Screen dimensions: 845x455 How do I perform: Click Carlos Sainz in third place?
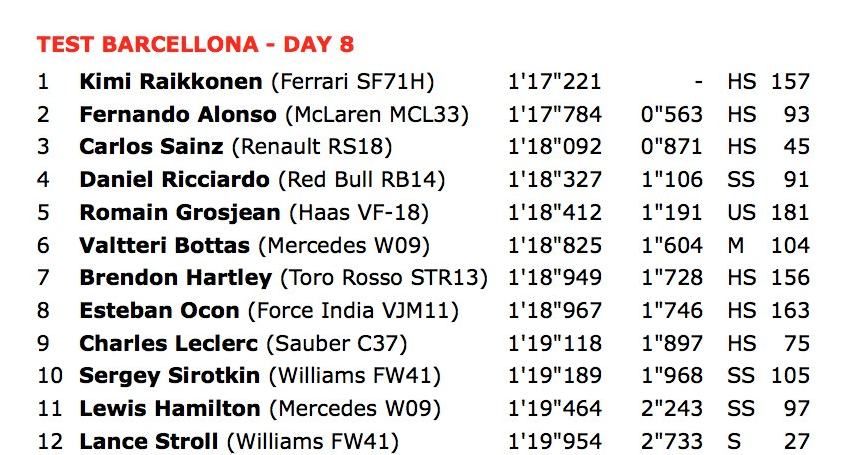click(151, 147)
